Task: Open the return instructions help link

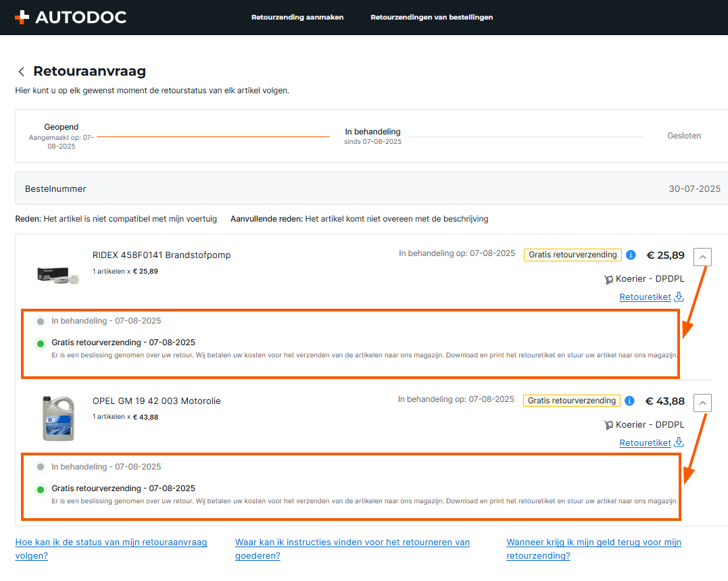Action: (351, 549)
